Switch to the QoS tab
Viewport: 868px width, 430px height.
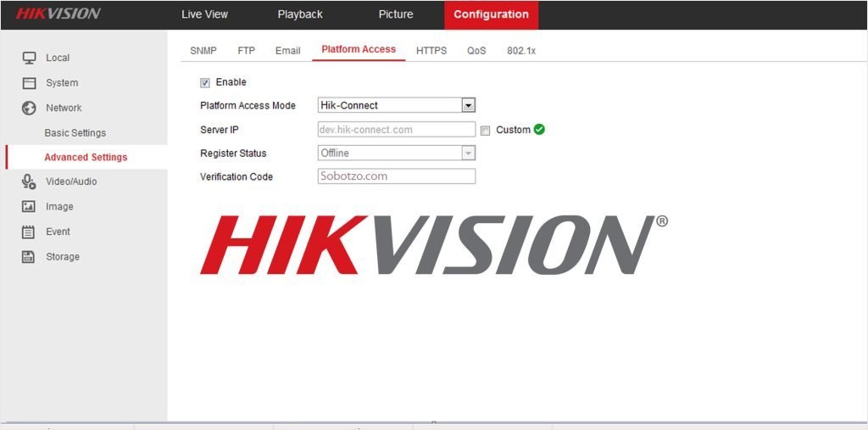[476, 50]
